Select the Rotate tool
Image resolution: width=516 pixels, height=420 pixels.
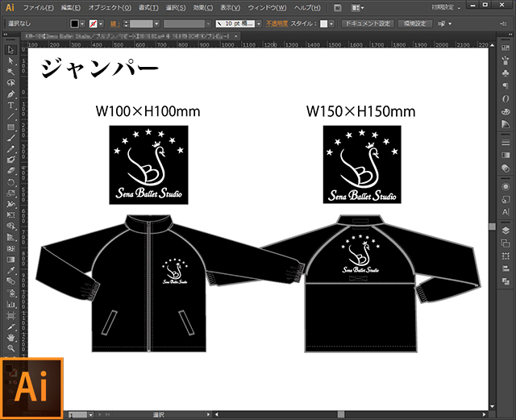tap(10, 182)
